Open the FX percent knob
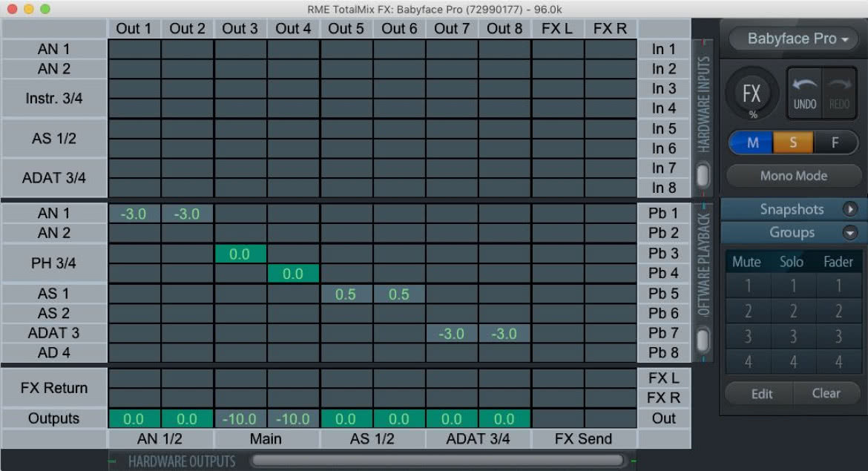 [752, 94]
